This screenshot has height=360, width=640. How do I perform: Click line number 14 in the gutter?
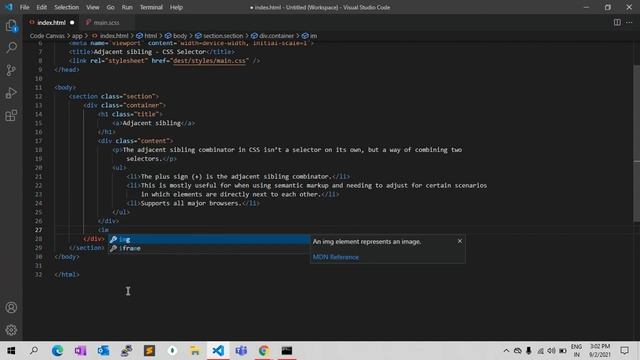[x=38, y=114]
